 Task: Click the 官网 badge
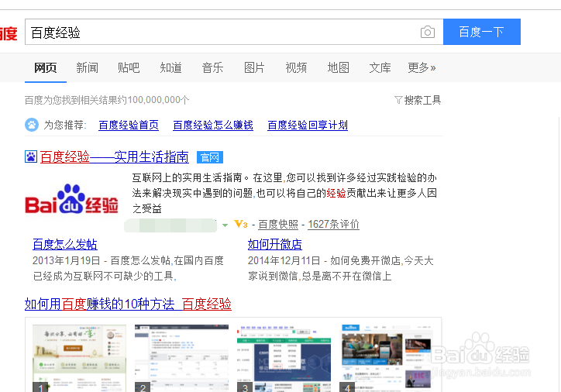(210, 157)
